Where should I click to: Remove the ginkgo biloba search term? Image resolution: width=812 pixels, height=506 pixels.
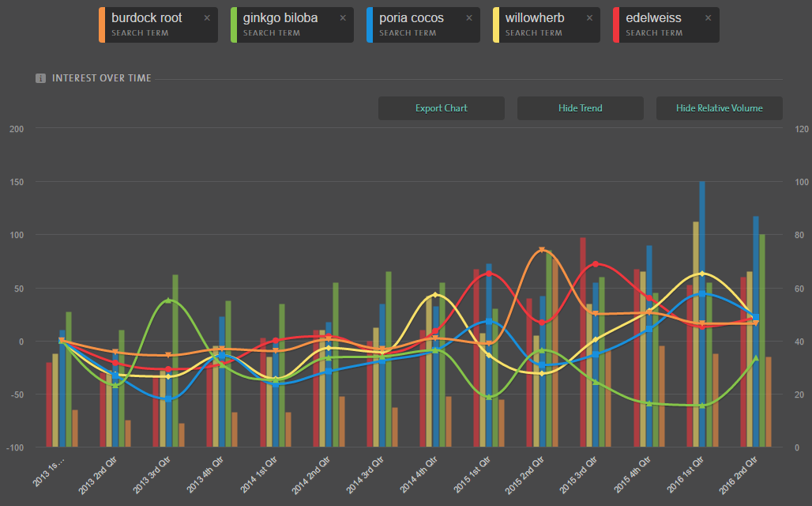[343, 18]
